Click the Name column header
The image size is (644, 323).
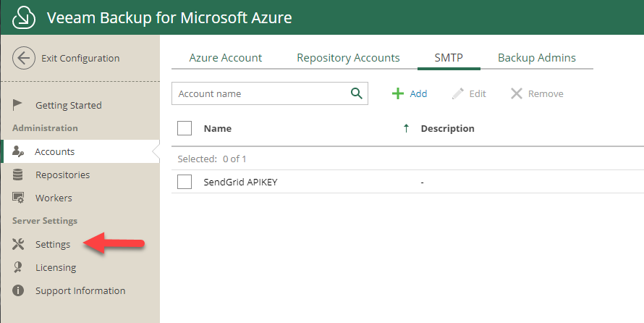[218, 129]
